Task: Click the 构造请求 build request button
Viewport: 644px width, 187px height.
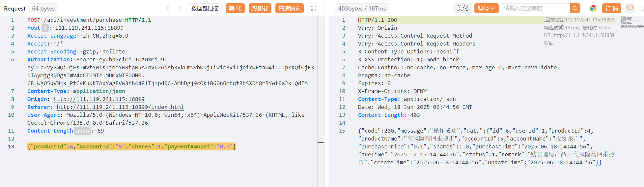Action: [x=289, y=8]
